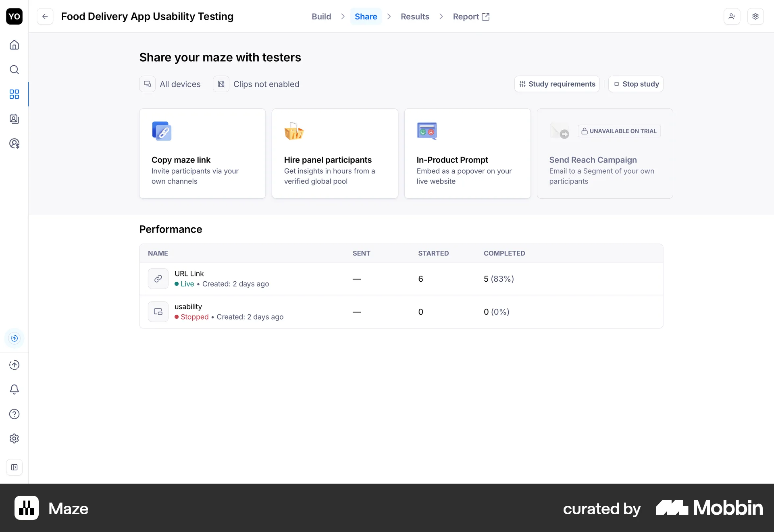Select the Search icon in sidebar
Viewport: 774px width, 532px height.
[x=14, y=70]
